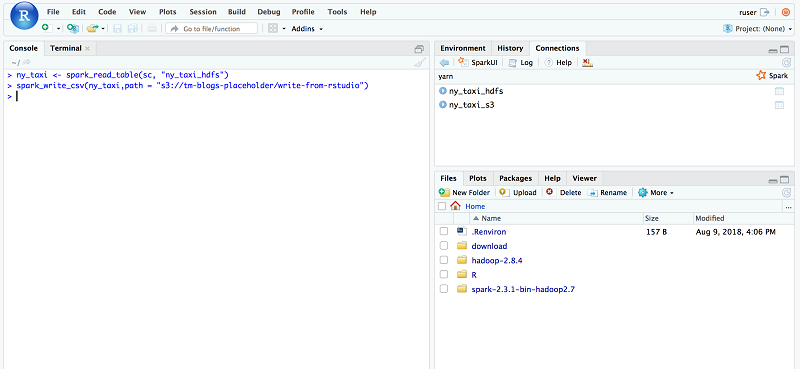The height and width of the screenshot is (369, 800).
Task: Open the New File dropdown arrow
Action: tap(58, 29)
